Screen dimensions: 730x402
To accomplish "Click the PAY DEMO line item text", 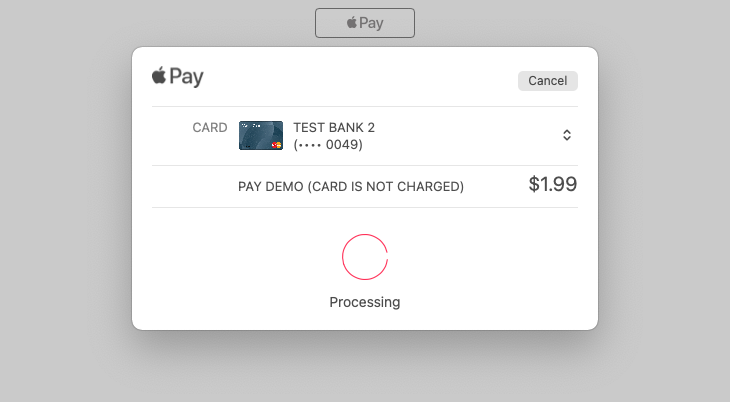I will pyautogui.click(x=351, y=186).
